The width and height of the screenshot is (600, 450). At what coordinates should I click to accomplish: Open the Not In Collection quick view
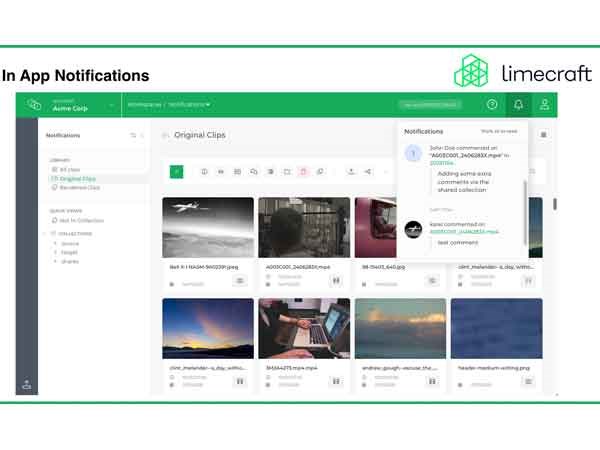pos(82,220)
